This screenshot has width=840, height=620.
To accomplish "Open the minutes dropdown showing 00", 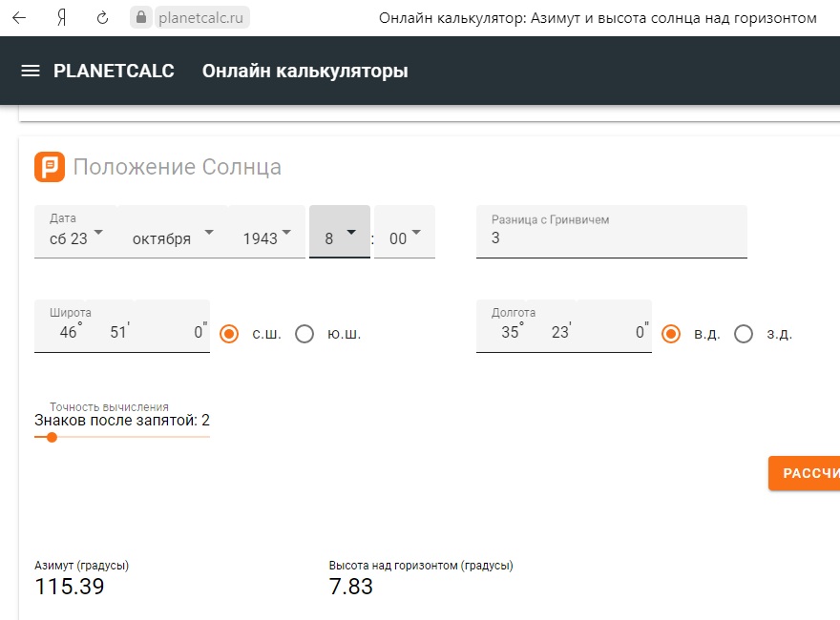I will tap(405, 232).
